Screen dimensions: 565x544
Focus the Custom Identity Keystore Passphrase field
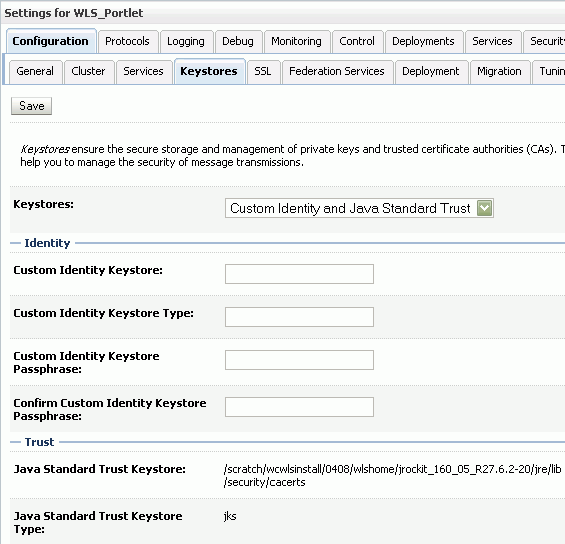pos(299,360)
